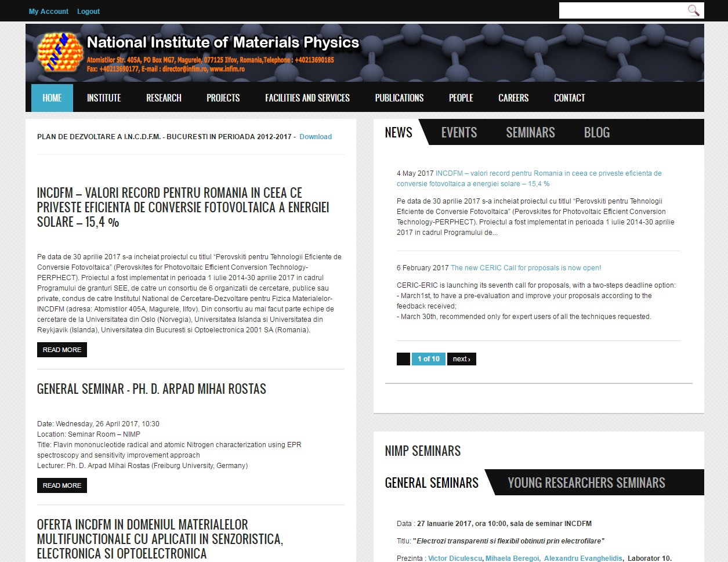Select the NEWS tab

point(399,132)
